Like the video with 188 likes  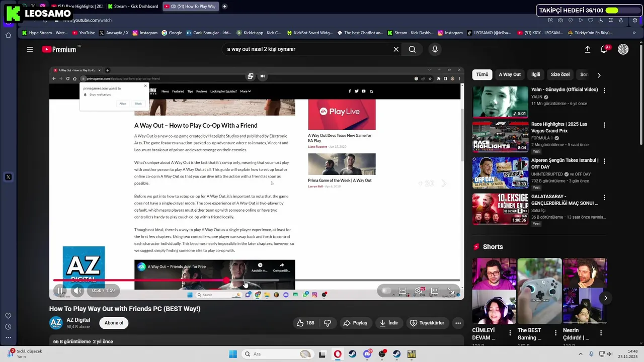[x=305, y=323]
